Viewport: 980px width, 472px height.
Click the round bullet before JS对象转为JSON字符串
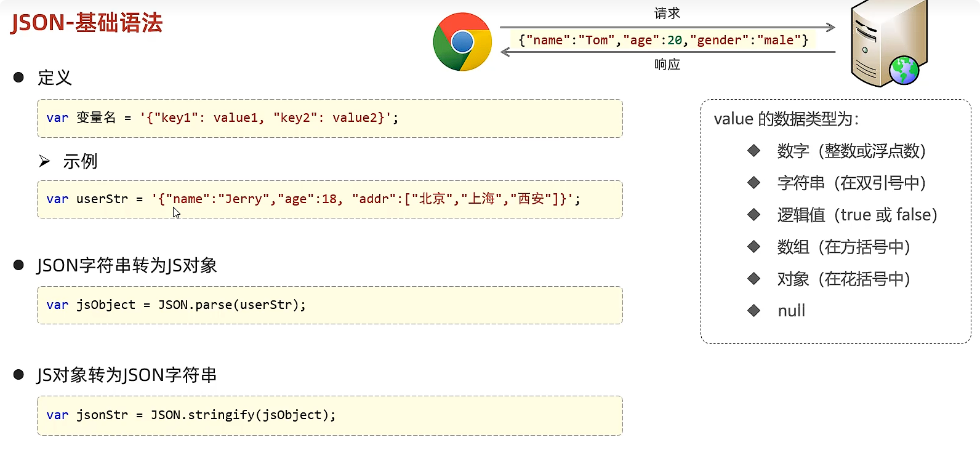click(x=18, y=375)
